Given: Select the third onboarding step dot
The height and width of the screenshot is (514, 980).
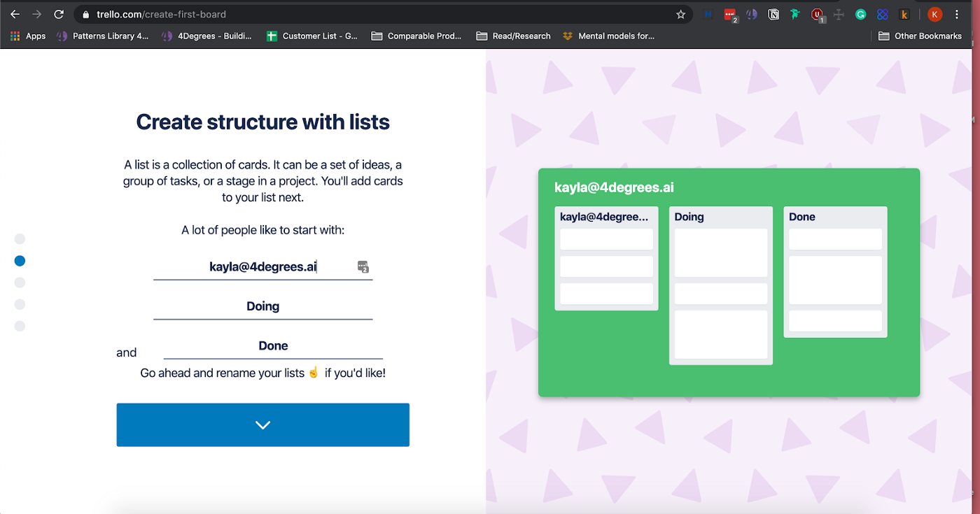Looking at the screenshot, I should pyautogui.click(x=20, y=283).
